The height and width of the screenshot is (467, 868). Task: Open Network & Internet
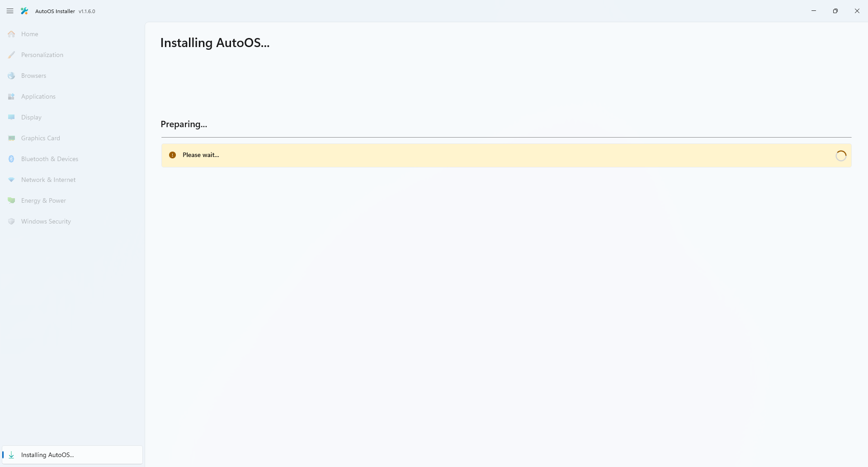click(72, 180)
